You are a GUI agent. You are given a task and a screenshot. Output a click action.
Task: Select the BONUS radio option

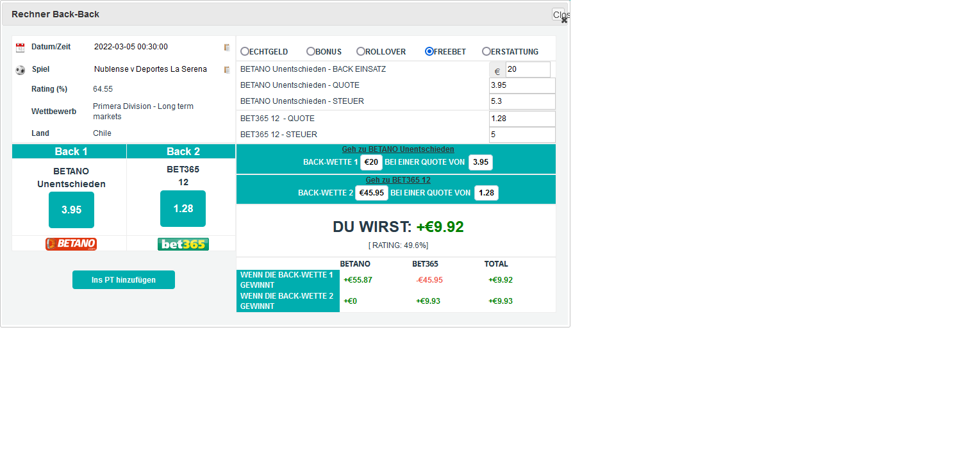(311, 51)
